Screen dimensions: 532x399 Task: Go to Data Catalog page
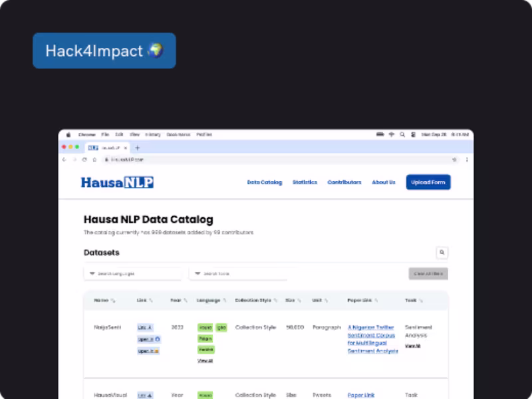pos(265,182)
